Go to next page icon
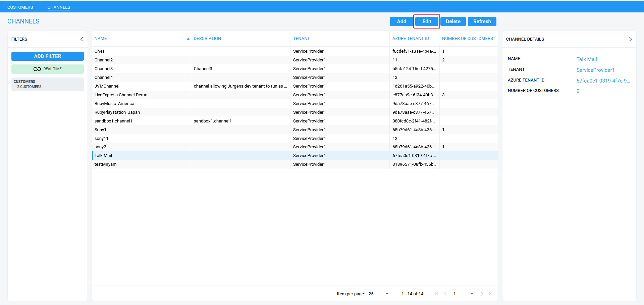Image resolution: width=644 pixels, height=305 pixels. [482, 294]
